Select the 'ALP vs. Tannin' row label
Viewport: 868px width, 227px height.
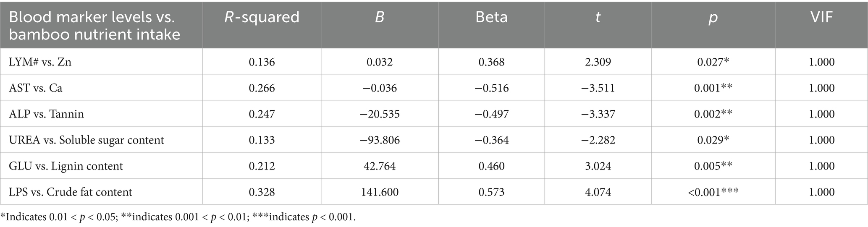pyautogui.click(x=46, y=114)
